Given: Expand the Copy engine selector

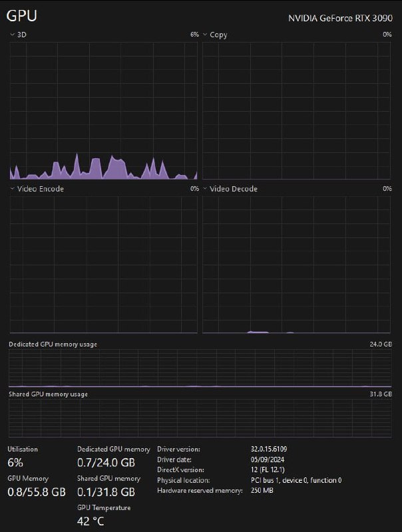Looking at the screenshot, I should click(206, 35).
